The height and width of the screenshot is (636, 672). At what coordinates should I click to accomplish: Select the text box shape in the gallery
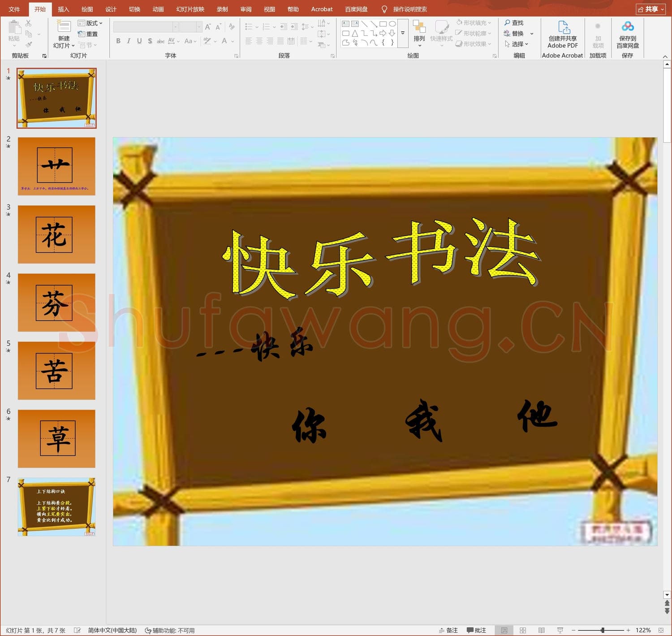[345, 24]
